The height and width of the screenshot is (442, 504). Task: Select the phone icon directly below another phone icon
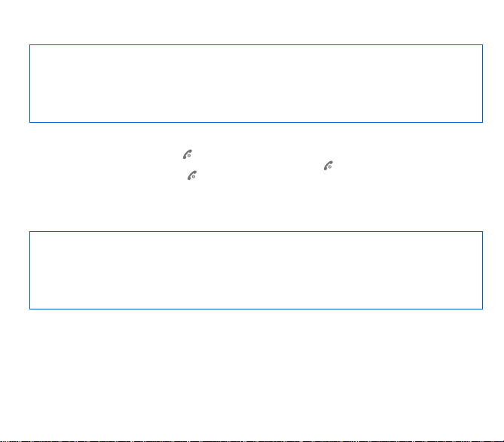click(192, 175)
